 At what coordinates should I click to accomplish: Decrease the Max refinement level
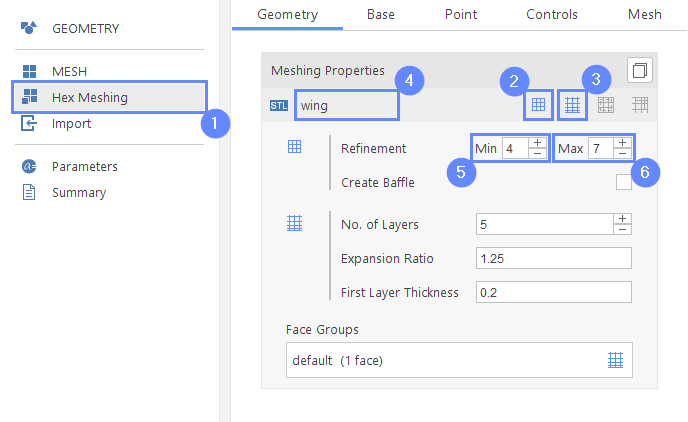[623, 154]
